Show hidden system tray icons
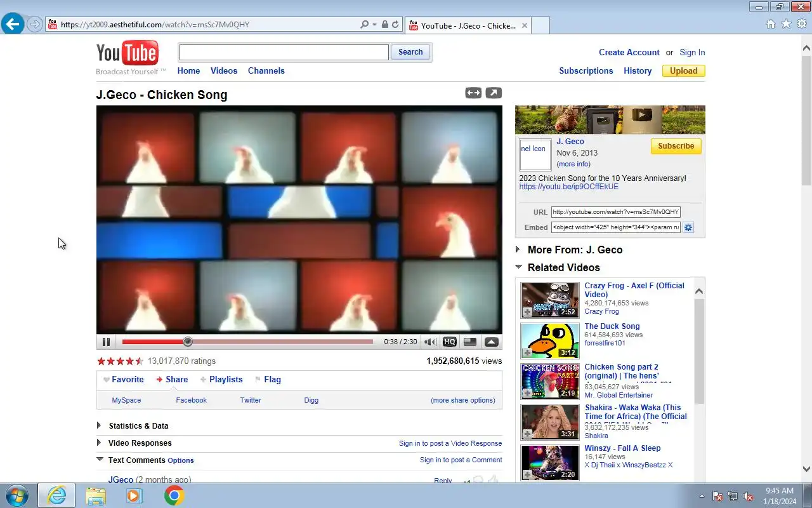 point(702,496)
